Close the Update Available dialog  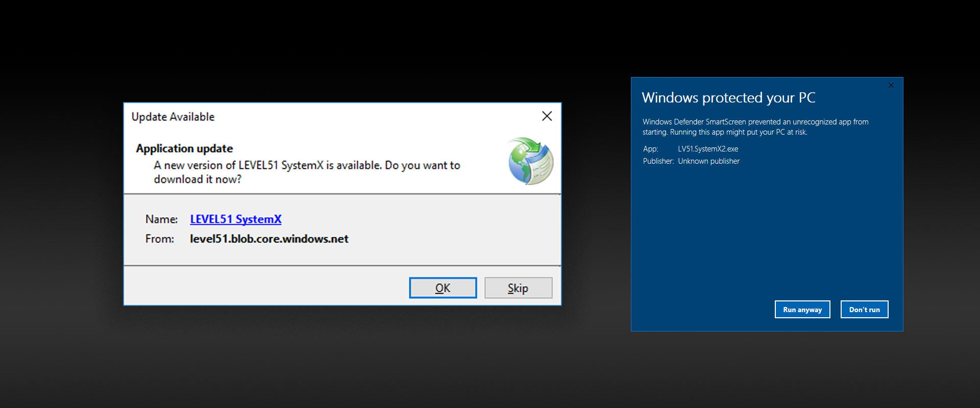(x=547, y=116)
